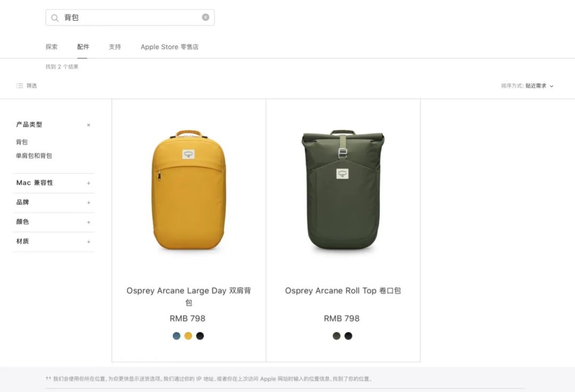
Task: Select the 配件 tab
Action: click(83, 47)
